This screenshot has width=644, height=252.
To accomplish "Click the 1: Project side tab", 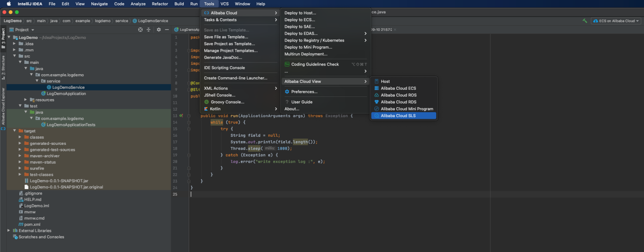I will point(3,38).
